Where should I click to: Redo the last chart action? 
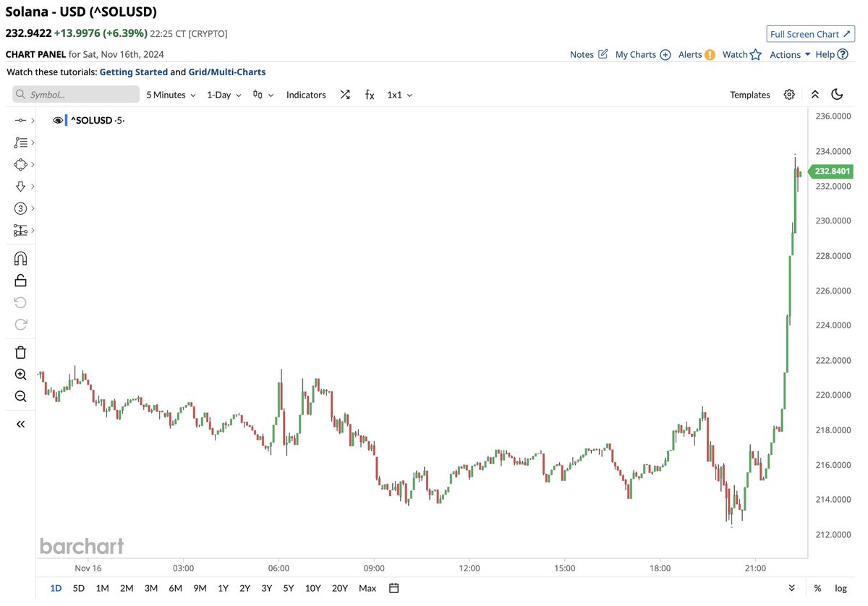click(x=20, y=324)
